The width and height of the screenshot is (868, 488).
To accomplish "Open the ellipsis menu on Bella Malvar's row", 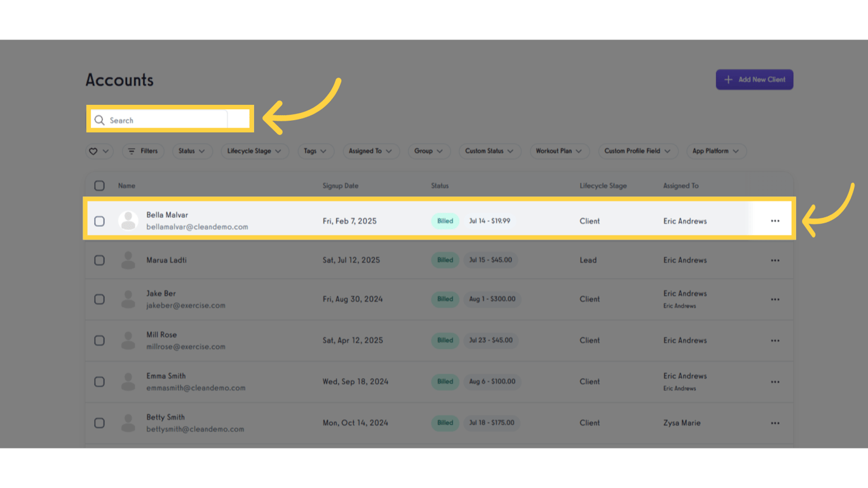I will pos(775,220).
